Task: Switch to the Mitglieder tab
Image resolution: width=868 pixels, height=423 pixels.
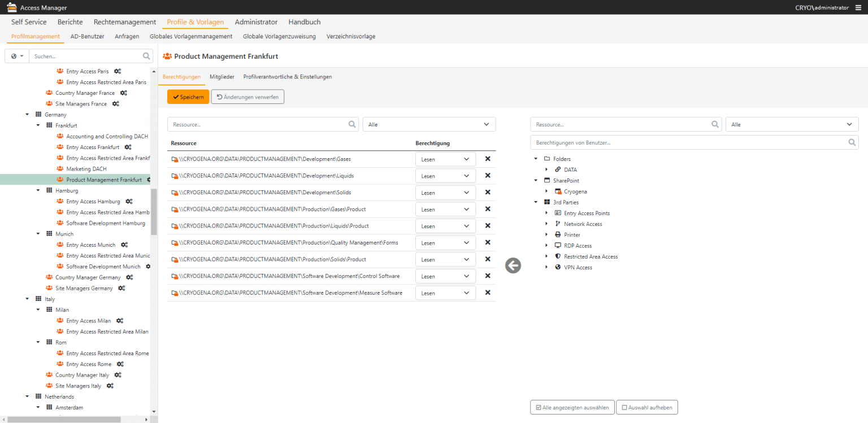Action: [x=222, y=77]
